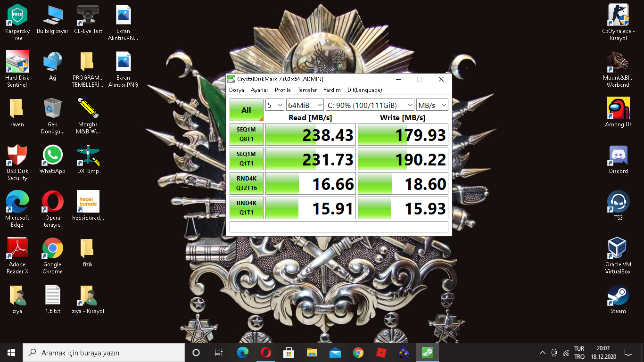The height and width of the screenshot is (362, 644).
Task: Open the 64MiB test size dropdown
Action: point(305,105)
